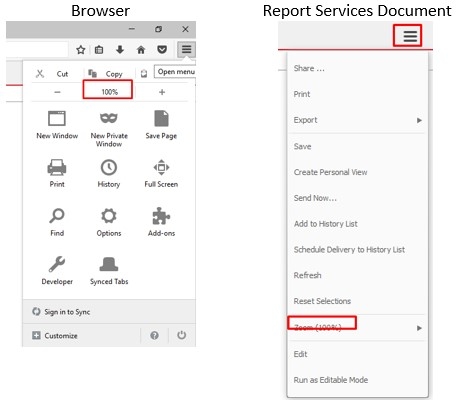Click the Save Page icon
457x402 pixels.
click(161, 118)
